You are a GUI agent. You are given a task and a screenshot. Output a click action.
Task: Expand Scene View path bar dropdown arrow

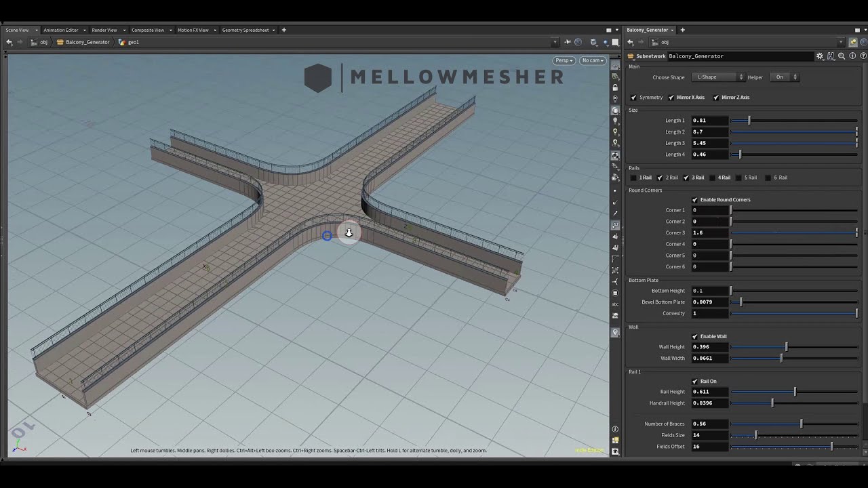click(555, 42)
